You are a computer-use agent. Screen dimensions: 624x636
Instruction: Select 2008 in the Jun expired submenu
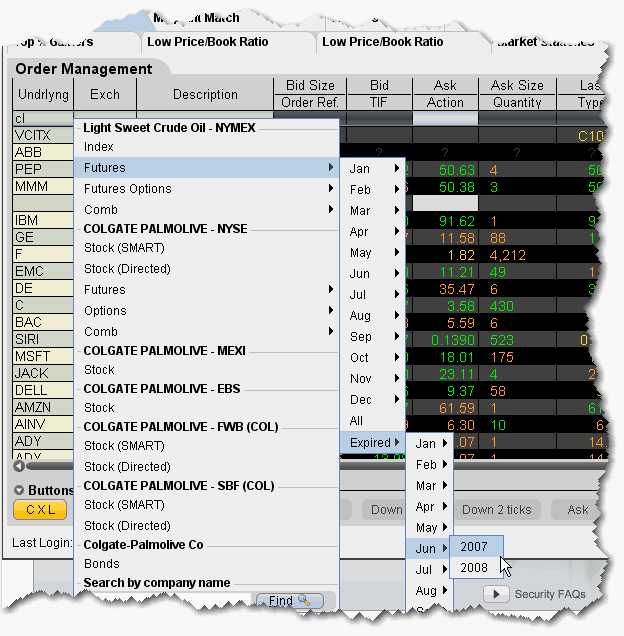coord(474,567)
